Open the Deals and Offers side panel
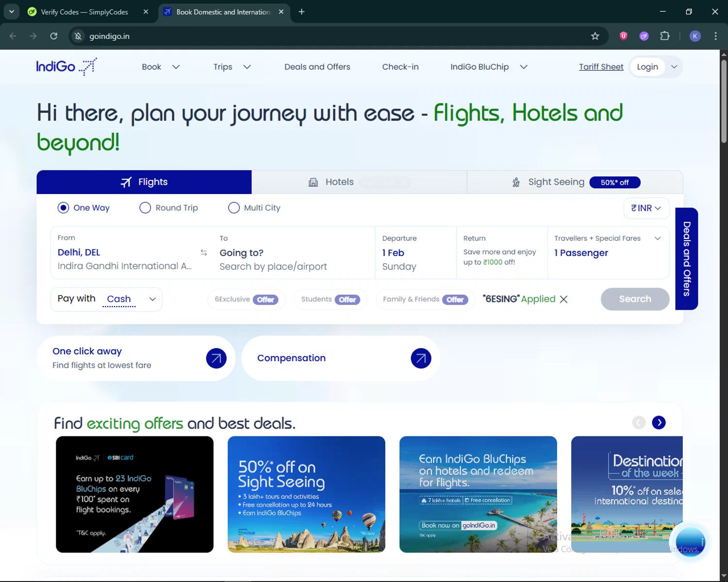The height and width of the screenshot is (582, 728). tap(687, 259)
